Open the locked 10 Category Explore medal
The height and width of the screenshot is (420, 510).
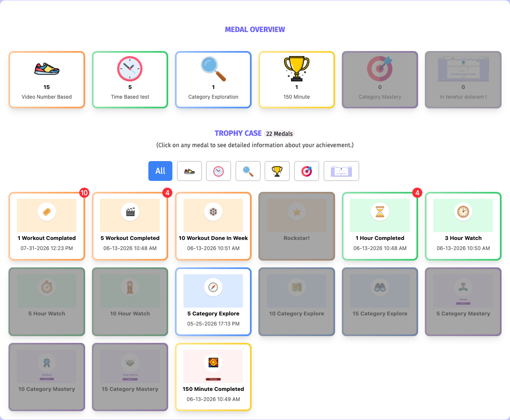[x=297, y=302]
